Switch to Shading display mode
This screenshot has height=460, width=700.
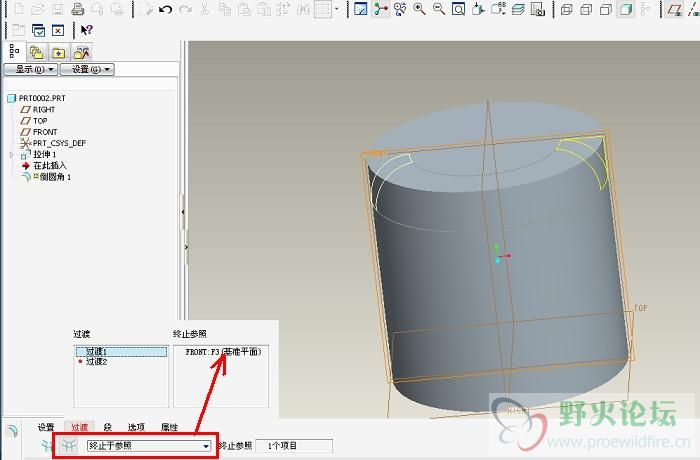pos(625,8)
